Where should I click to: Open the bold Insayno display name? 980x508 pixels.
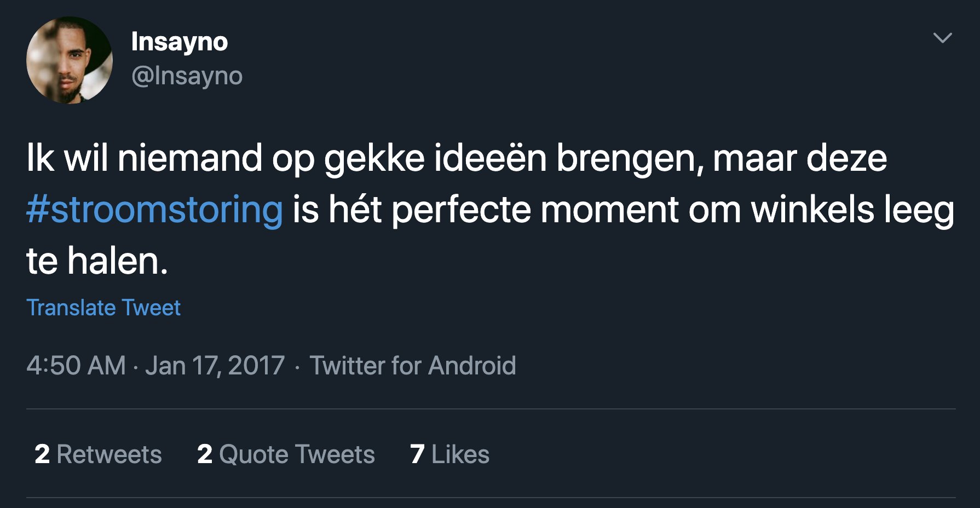click(x=180, y=42)
